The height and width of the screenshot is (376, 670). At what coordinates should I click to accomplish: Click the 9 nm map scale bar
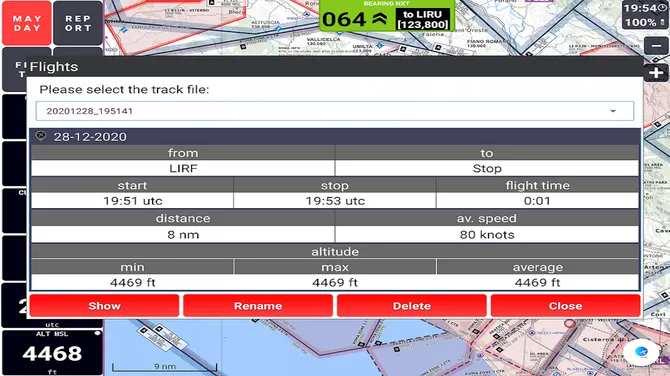[165, 367]
